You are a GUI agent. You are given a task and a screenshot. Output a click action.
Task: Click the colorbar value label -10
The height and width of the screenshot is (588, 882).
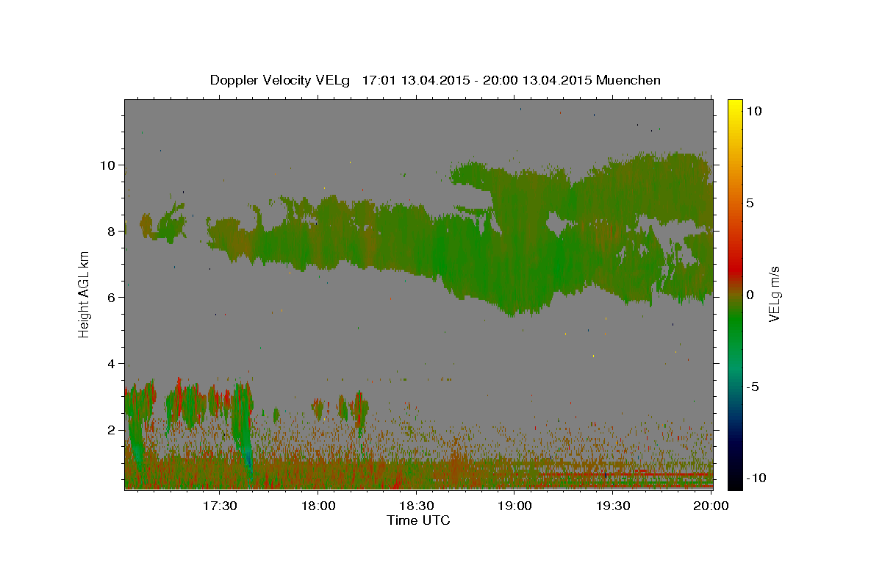(x=756, y=478)
